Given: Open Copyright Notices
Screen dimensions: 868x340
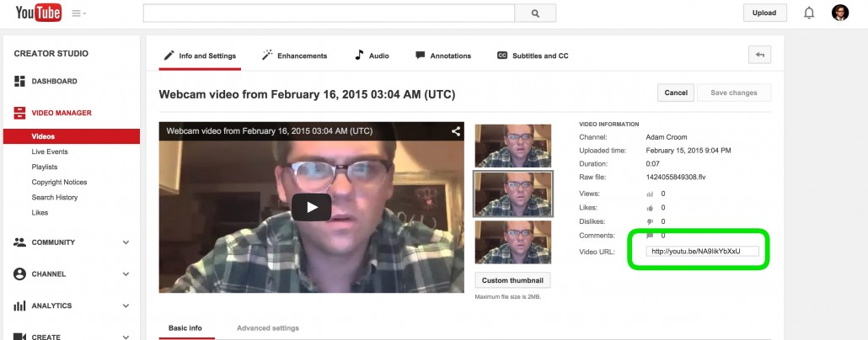Looking at the screenshot, I should (x=59, y=182).
